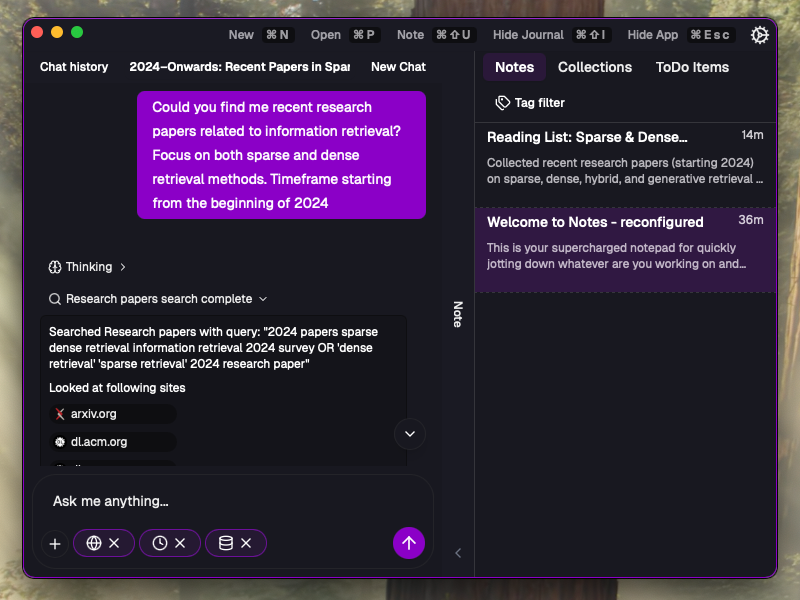Click New in the top toolbar
This screenshot has height=600, width=800.
click(x=241, y=35)
